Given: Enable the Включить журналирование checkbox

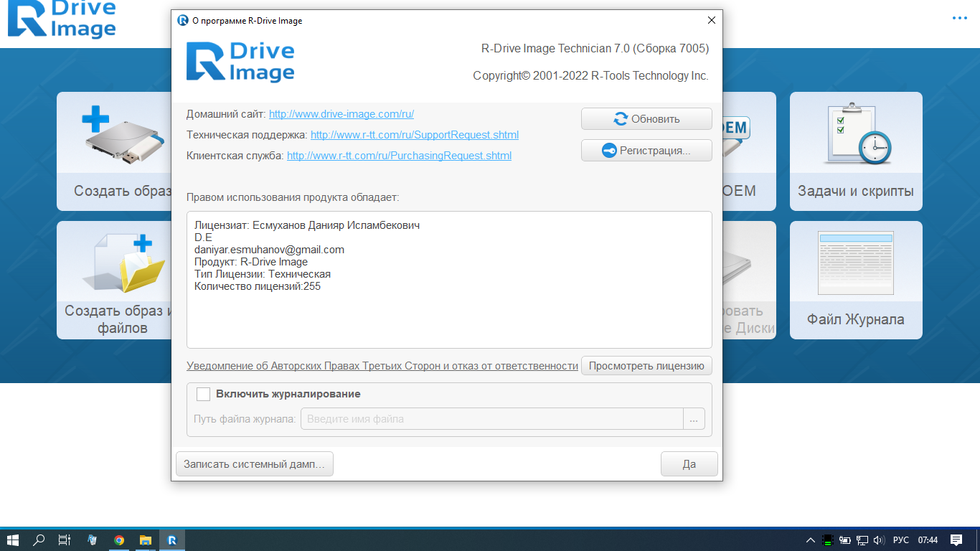Looking at the screenshot, I should (204, 394).
